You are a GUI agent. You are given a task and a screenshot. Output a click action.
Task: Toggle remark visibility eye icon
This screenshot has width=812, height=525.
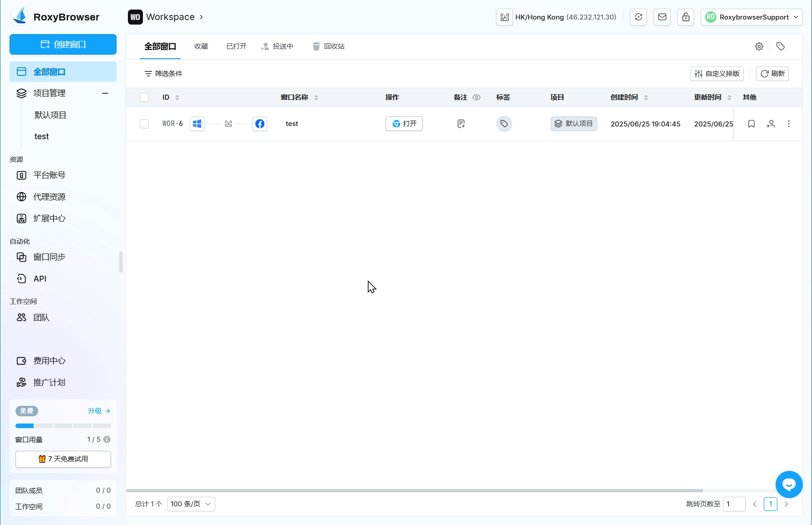pos(477,97)
